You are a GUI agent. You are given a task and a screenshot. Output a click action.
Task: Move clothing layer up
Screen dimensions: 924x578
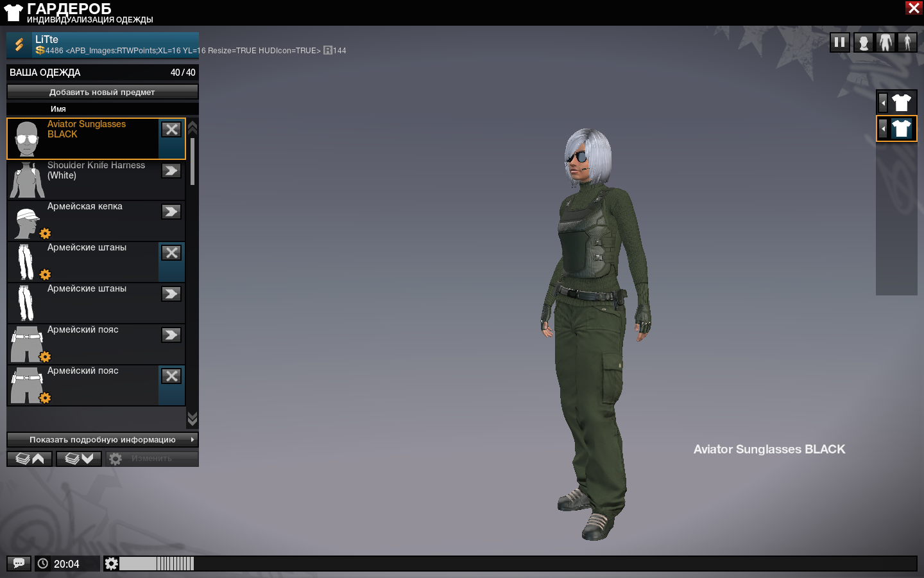(x=30, y=459)
